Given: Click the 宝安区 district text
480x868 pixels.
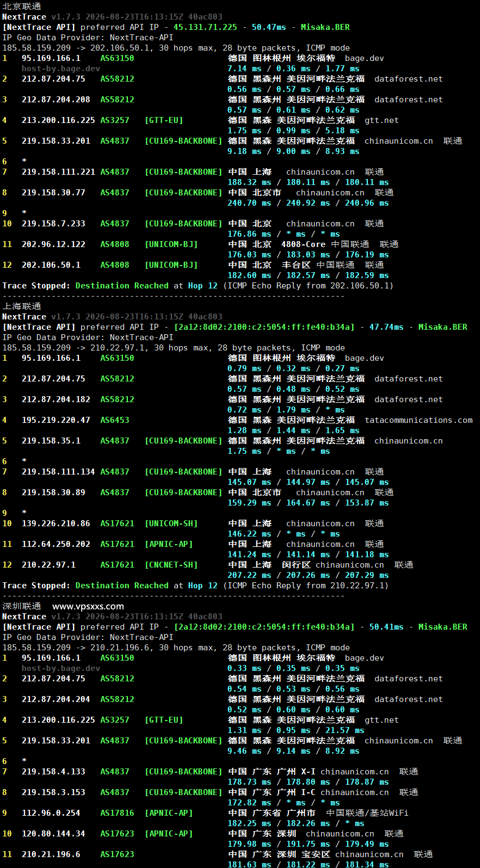Looking at the screenshot, I should point(316,854).
